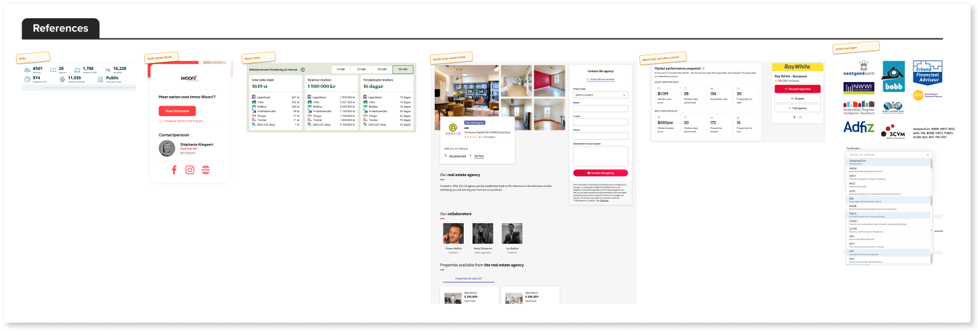Viewport: 980px width, 332px height.
Task: Click the graduation cap icon beside 16,228
Action: (x=107, y=69)
